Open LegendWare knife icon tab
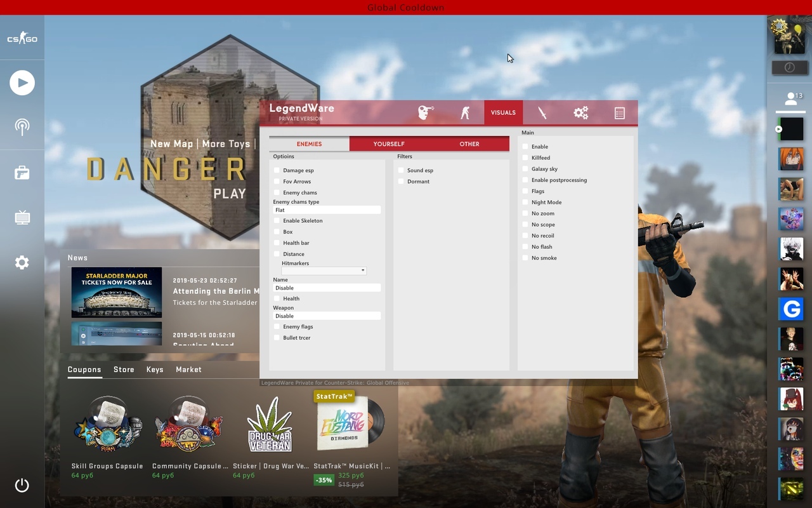 pos(542,112)
